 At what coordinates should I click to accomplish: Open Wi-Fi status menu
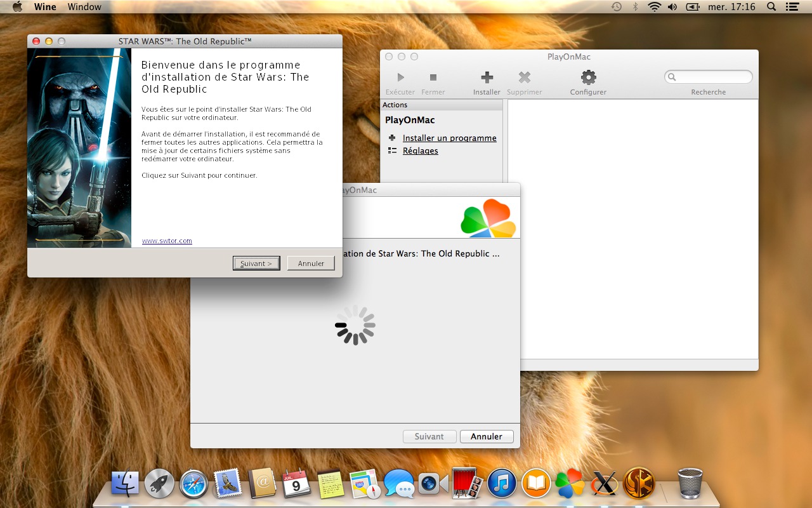(654, 7)
